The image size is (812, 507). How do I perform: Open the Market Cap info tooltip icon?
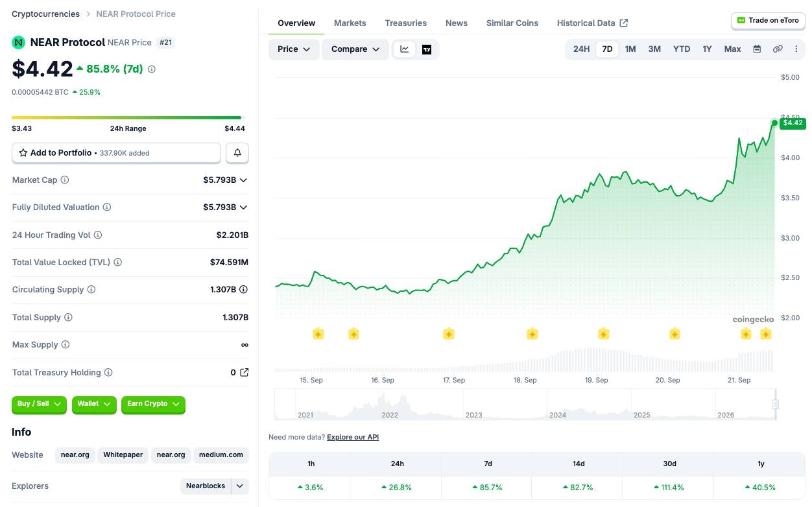[65, 180]
